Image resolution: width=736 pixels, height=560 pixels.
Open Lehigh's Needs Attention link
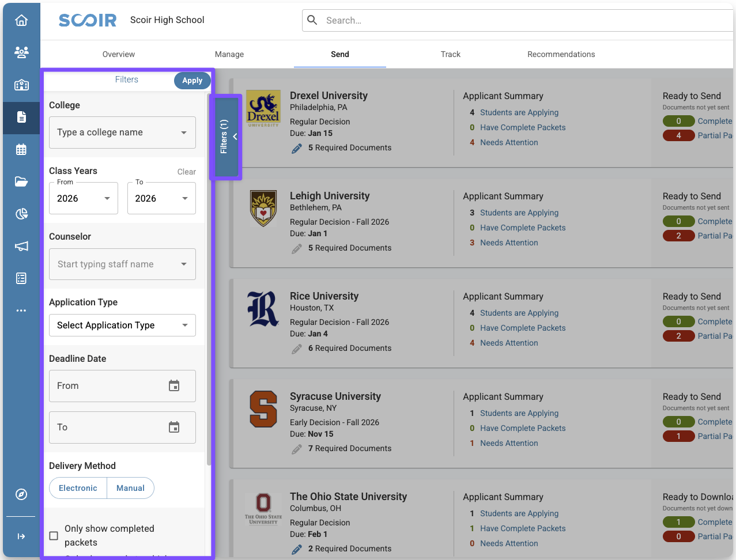509,243
